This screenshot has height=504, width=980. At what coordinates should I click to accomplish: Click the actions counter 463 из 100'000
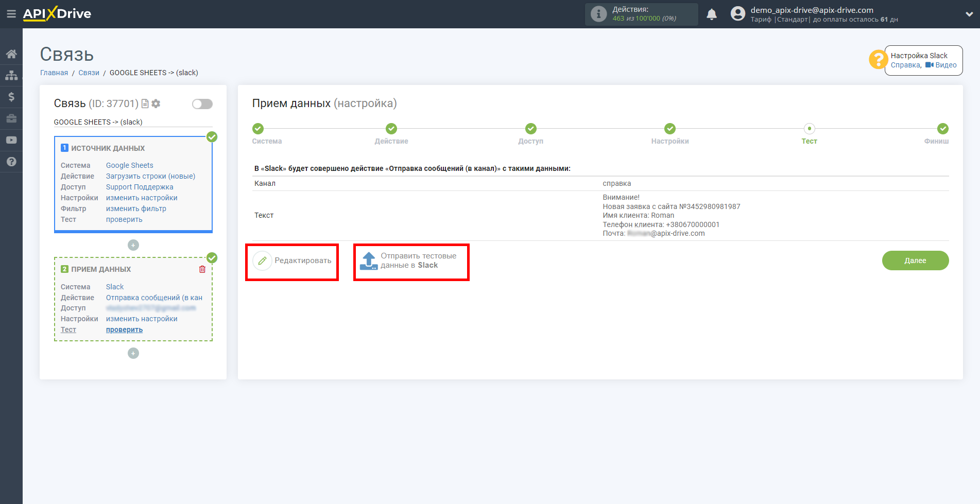click(x=644, y=19)
